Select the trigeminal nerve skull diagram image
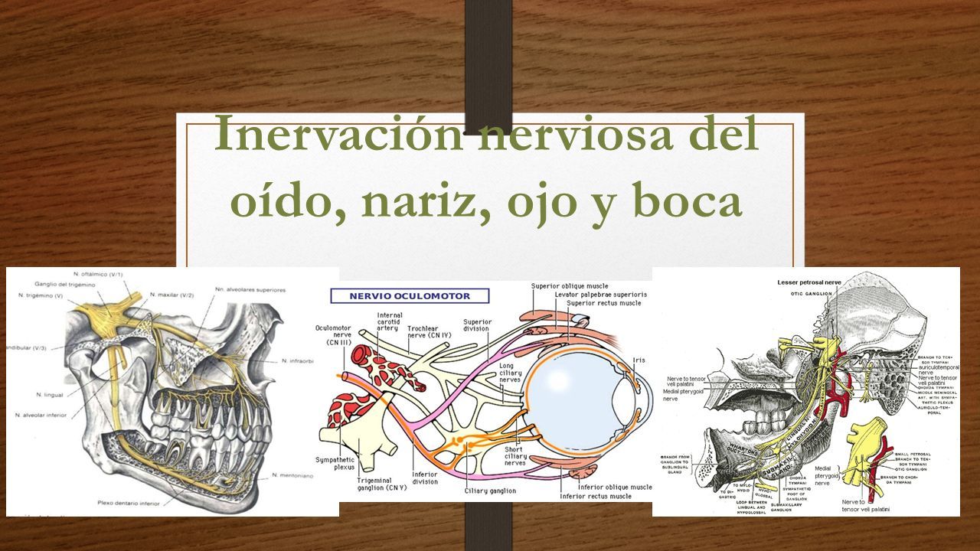Viewport: 980px width, 551px height. click(172, 392)
